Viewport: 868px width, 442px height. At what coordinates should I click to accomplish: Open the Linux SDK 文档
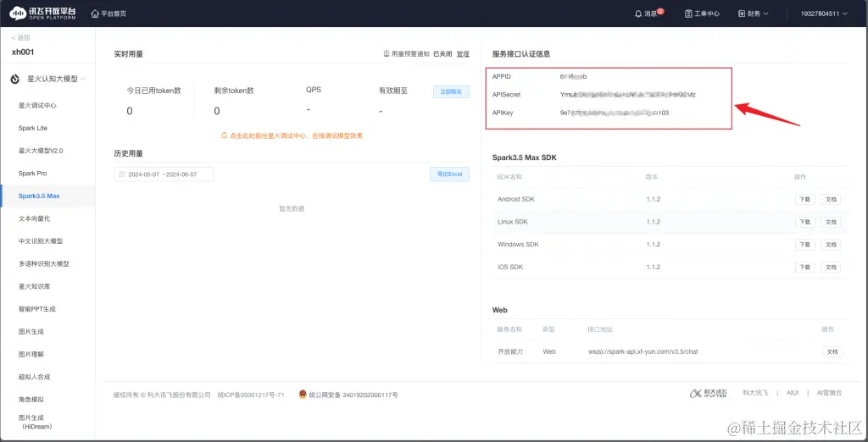[x=831, y=222]
